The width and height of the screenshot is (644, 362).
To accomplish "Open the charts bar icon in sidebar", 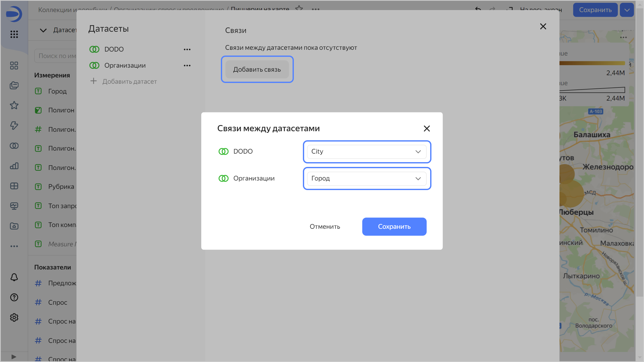I will 14,166.
